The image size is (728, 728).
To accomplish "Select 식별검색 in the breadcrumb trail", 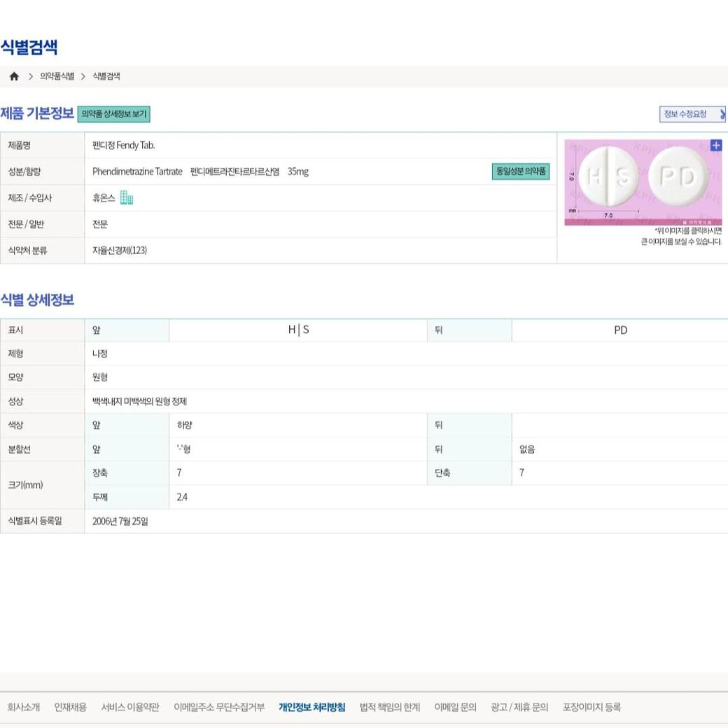I will pyautogui.click(x=106, y=76).
